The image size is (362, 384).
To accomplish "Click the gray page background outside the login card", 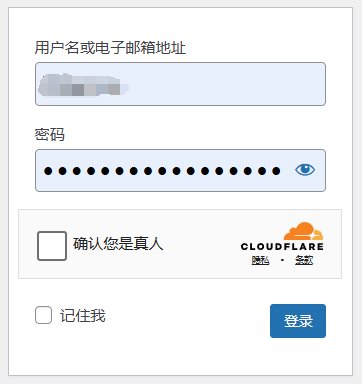I will [358, 200].
